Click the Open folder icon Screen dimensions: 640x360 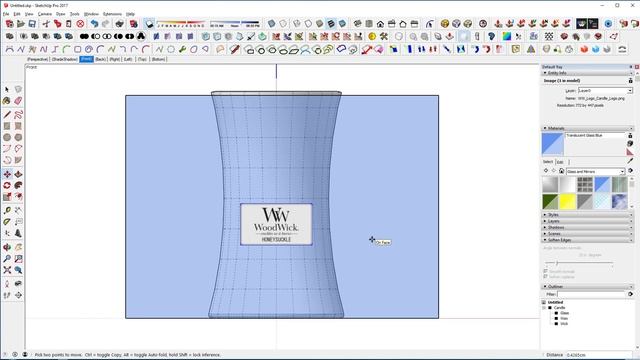pyautogui.click(x=20, y=24)
